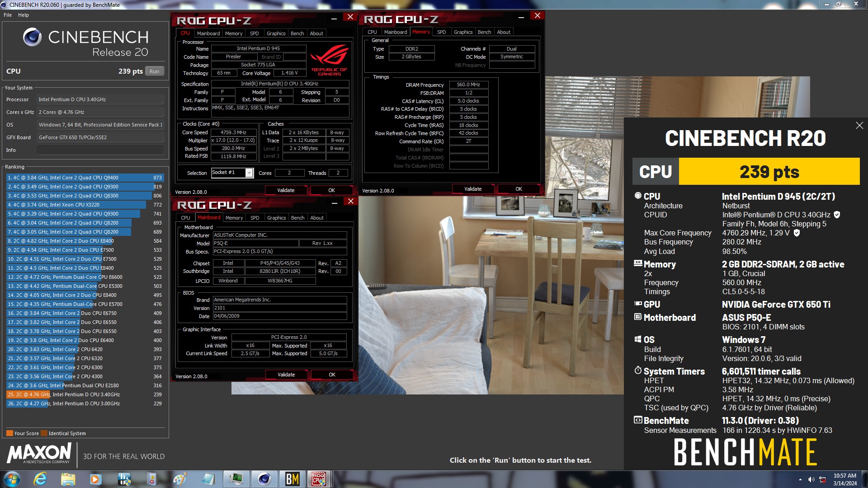This screenshot has height=488, width=868.
Task: Click the Cinebench sphere logo icon
Action: [32, 37]
